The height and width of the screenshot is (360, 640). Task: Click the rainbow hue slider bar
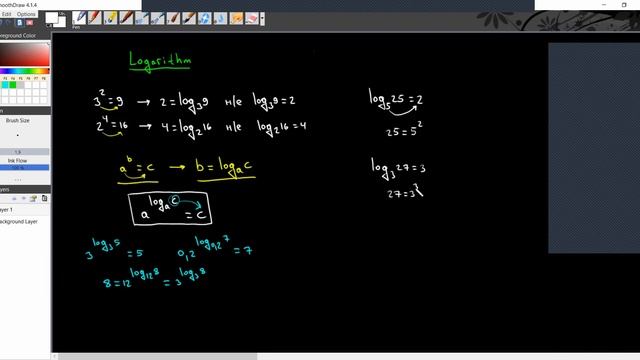click(x=24, y=71)
